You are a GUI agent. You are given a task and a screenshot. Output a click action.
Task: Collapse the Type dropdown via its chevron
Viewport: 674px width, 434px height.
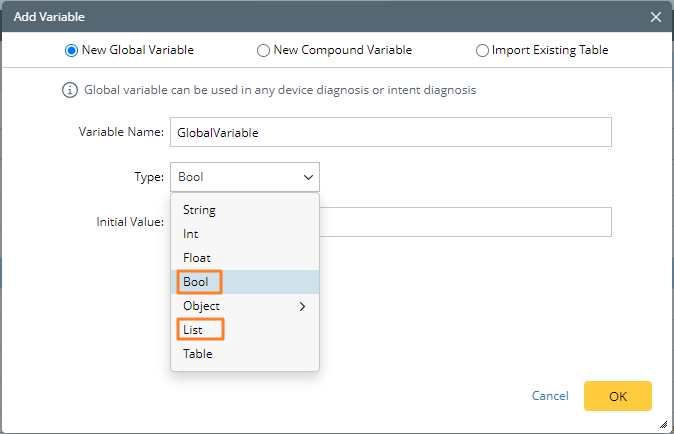307,177
